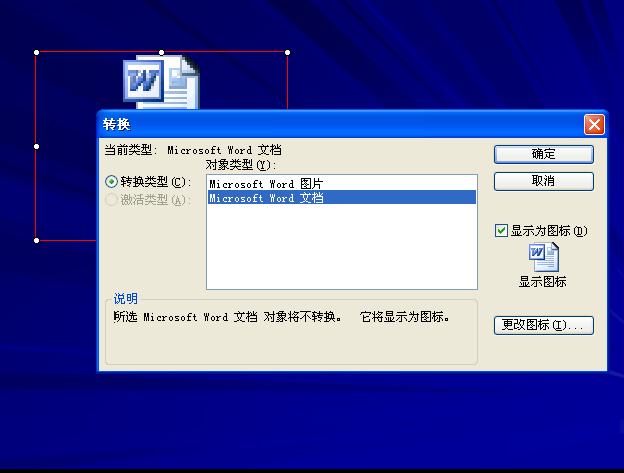Close the 转换 dialog with red X

[594, 125]
